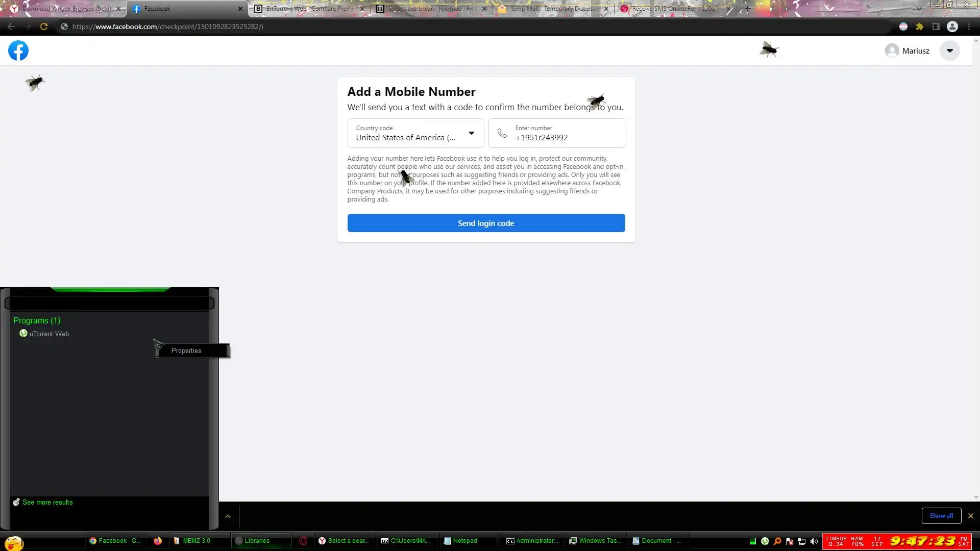This screenshot has height=551, width=980.
Task: Switch to BitTorrent Web tab
Action: 309,9
